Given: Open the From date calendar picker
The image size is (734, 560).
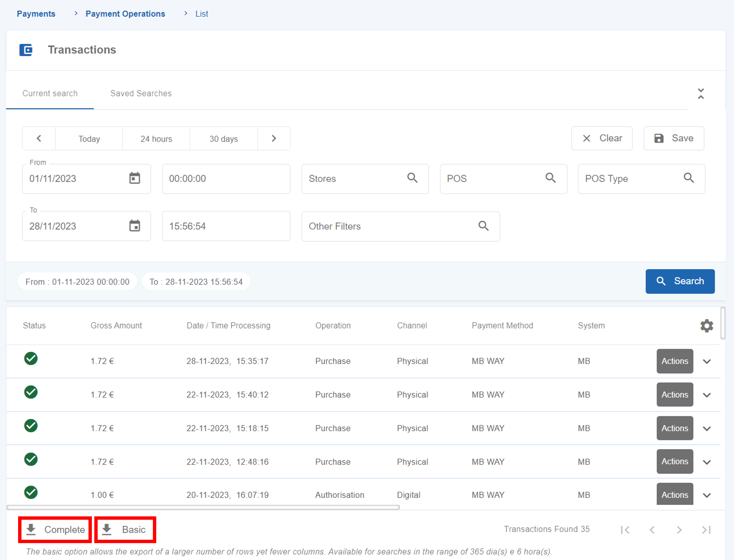Looking at the screenshot, I should tap(134, 178).
